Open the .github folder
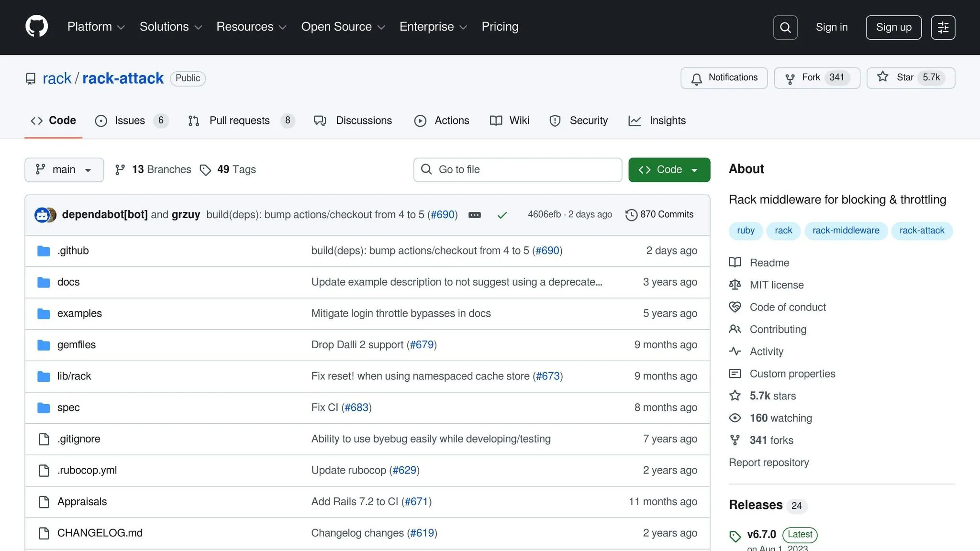This screenshot has width=980, height=551. pyautogui.click(x=73, y=251)
